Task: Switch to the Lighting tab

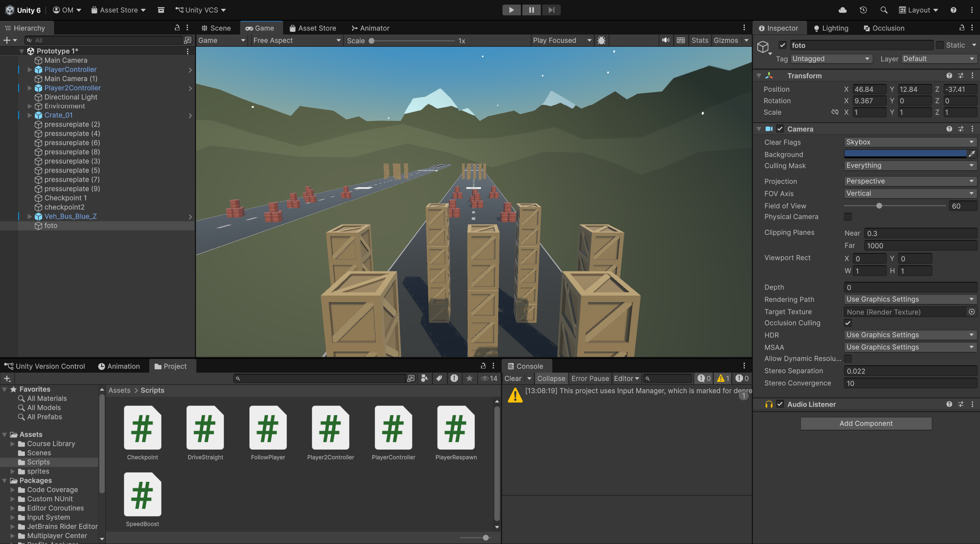Action: [x=831, y=28]
